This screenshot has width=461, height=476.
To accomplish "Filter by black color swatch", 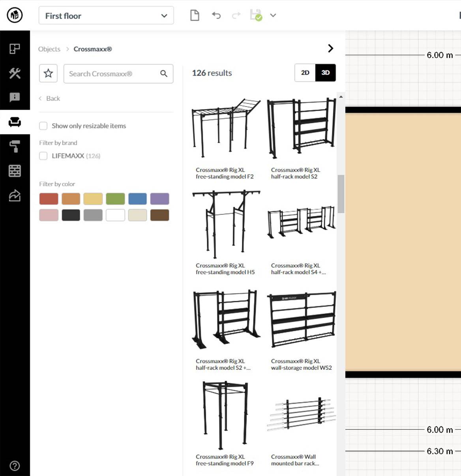I will (71, 215).
